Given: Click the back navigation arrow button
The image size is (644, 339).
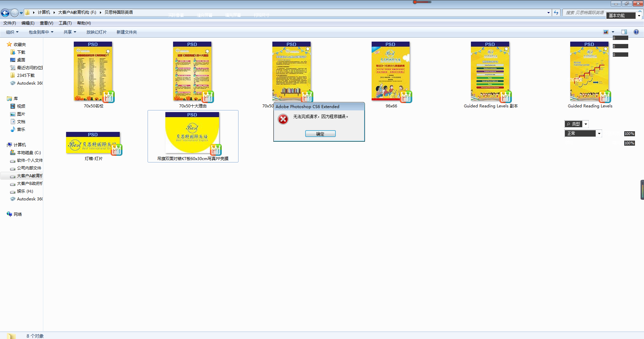Looking at the screenshot, I should click(x=5, y=13).
